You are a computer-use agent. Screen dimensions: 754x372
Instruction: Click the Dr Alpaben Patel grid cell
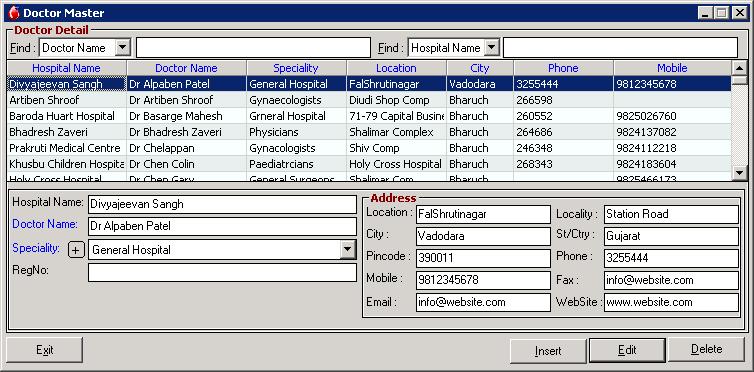pyautogui.click(x=186, y=84)
